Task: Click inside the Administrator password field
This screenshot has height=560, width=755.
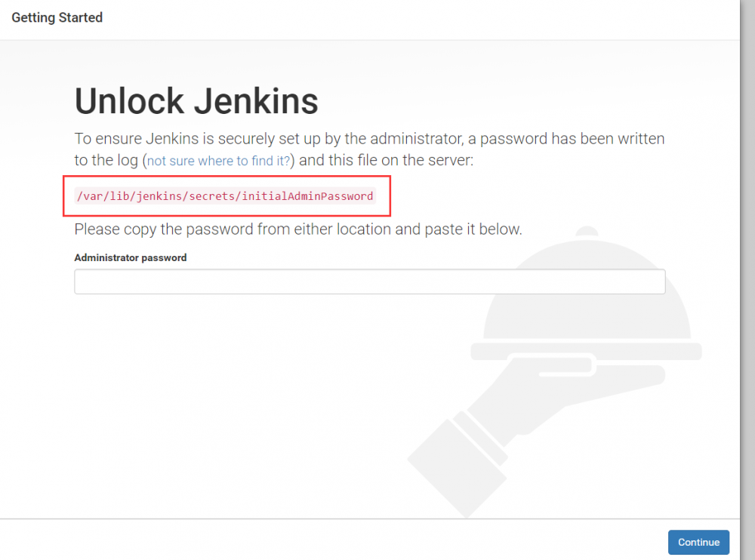Action: coord(368,281)
